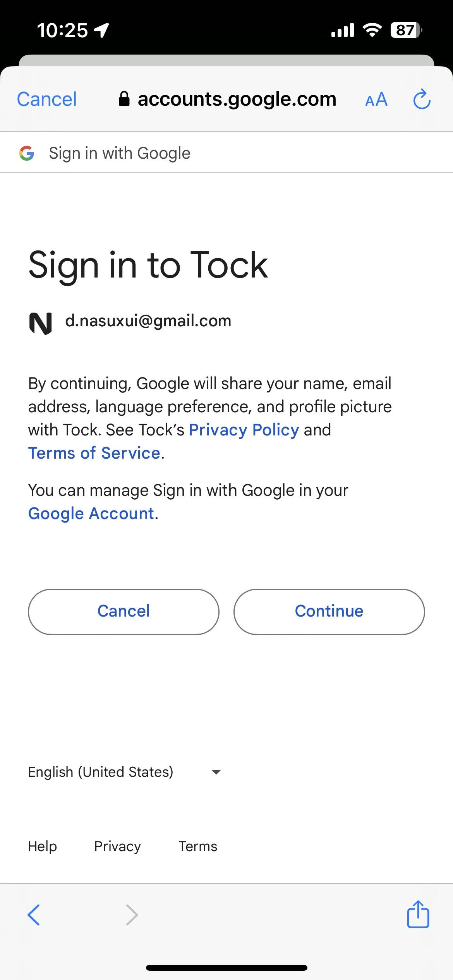Click the rounded Cancel button
This screenshot has height=980, width=453.
(124, 612)
